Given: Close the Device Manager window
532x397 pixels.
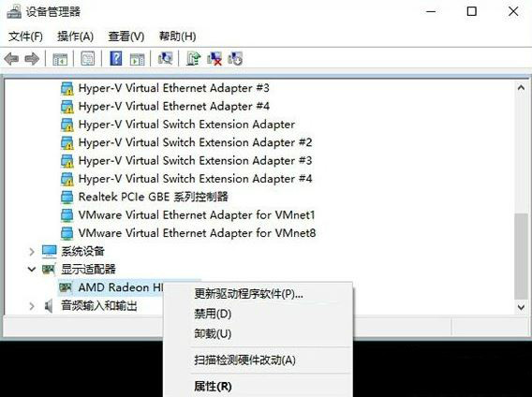Looking at the screenshot, I should pos(513,11).
